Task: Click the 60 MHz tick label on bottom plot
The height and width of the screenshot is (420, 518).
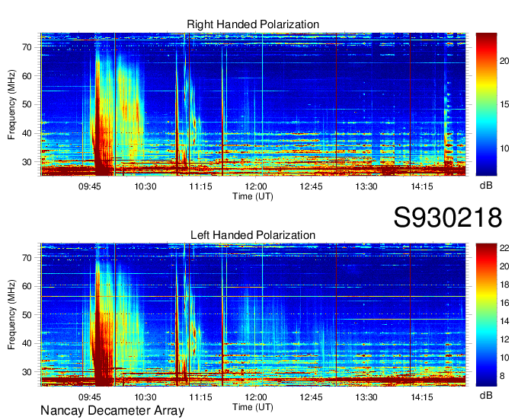Action: (x=27, y=286)
